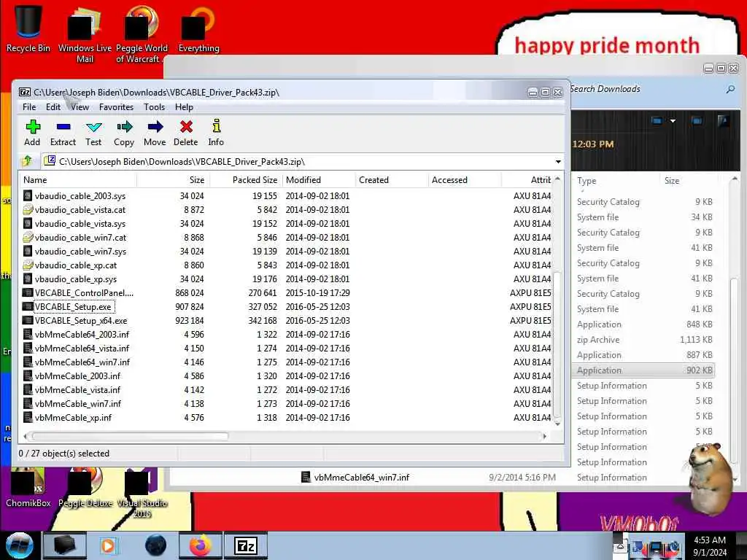Run the Test archive tool

(x=93, y=133)
